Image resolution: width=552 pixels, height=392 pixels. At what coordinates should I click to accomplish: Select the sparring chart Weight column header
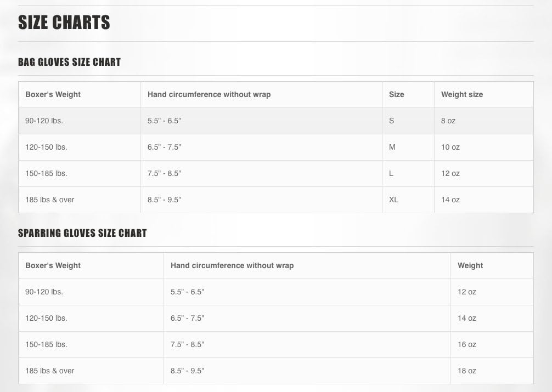coord(470,265)
